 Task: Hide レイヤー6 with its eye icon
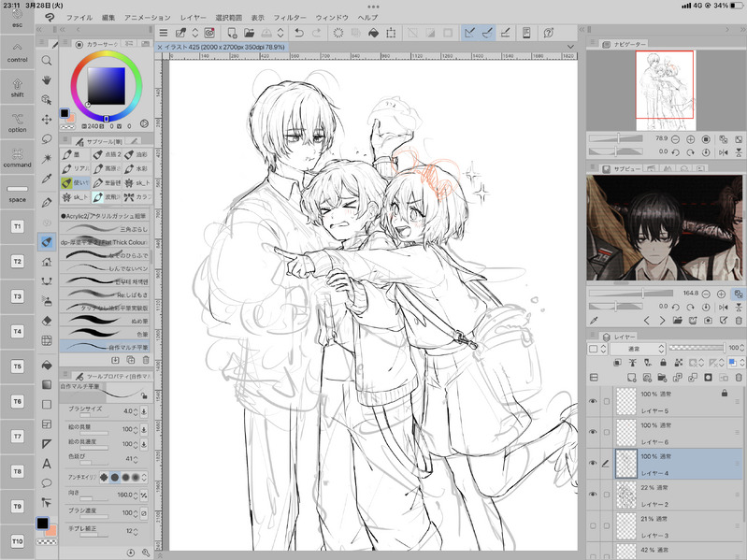point(593,432)
